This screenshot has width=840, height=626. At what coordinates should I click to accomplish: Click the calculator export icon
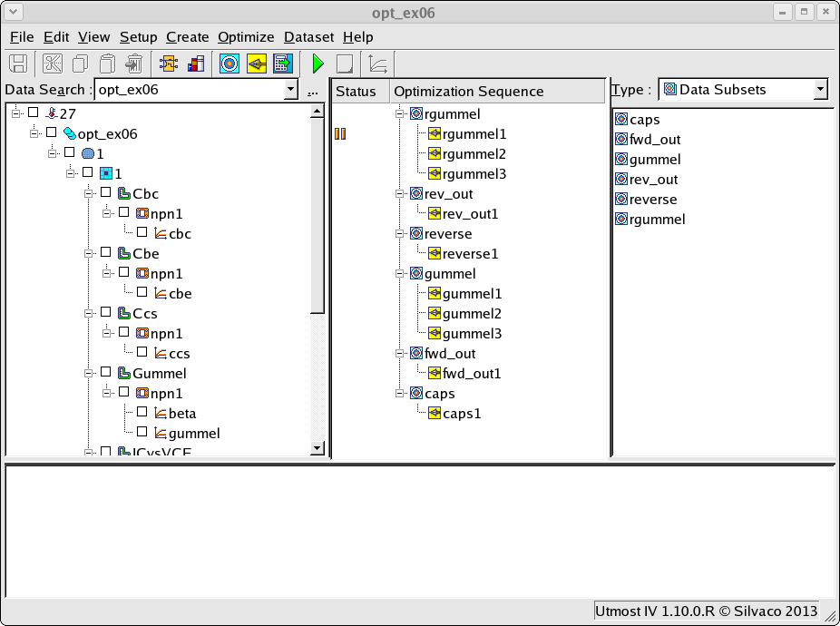coord(283,64)
